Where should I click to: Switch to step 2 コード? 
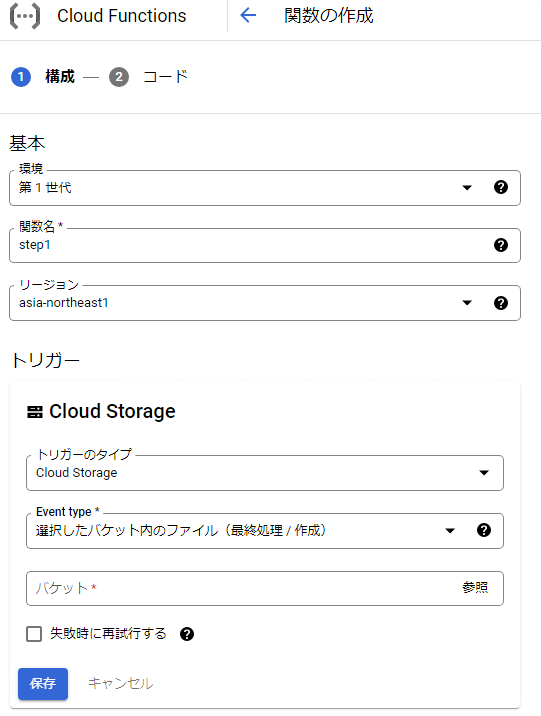click(x=148, y=77)
